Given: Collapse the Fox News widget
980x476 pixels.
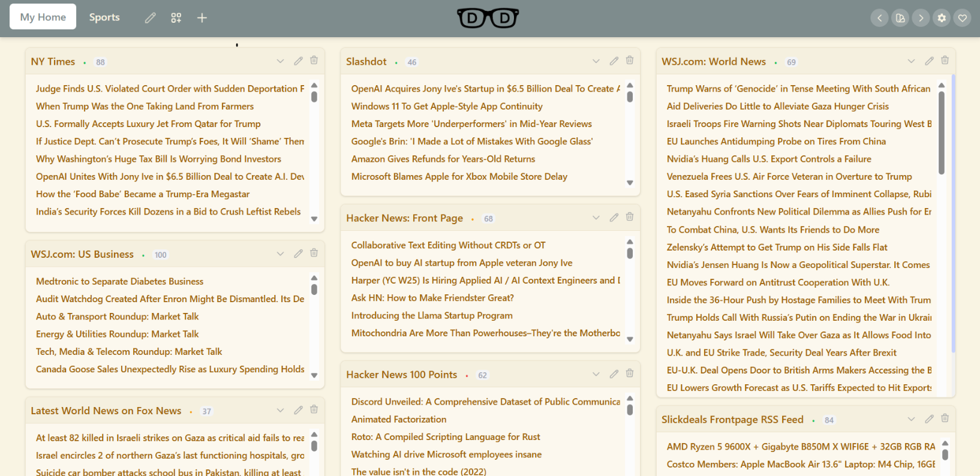Looking at the screenshot, I should (280, 411).
